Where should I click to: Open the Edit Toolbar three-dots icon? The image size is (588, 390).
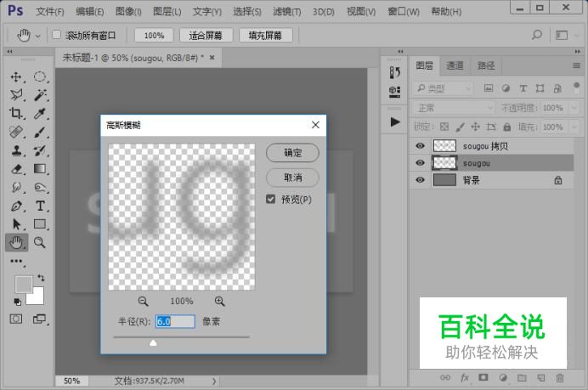pos(16,261)
